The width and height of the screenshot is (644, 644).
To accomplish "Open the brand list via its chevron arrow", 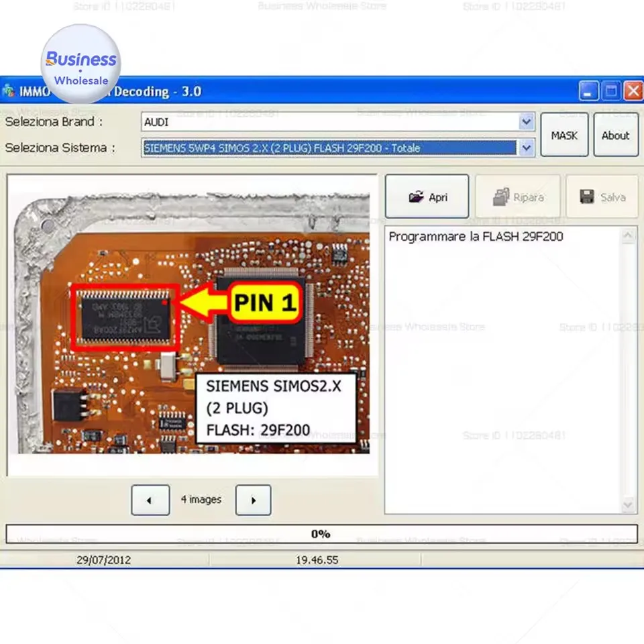I will point(526,121).
